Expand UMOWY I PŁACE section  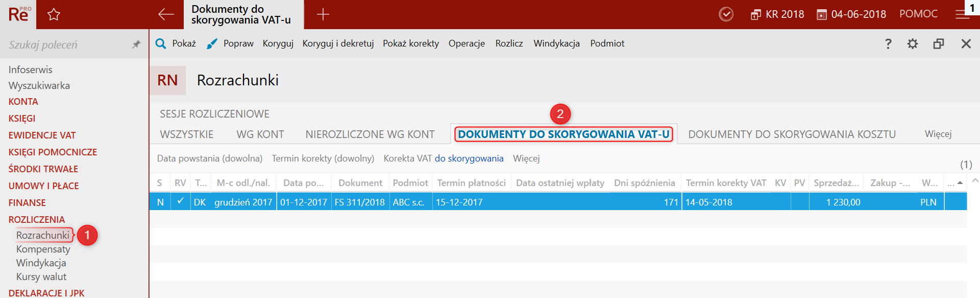coord(43,186)
